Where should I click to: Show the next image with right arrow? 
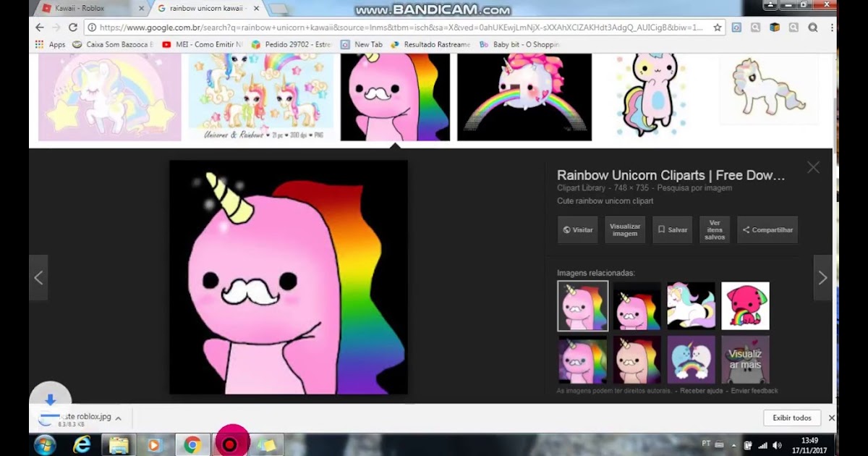822,277
